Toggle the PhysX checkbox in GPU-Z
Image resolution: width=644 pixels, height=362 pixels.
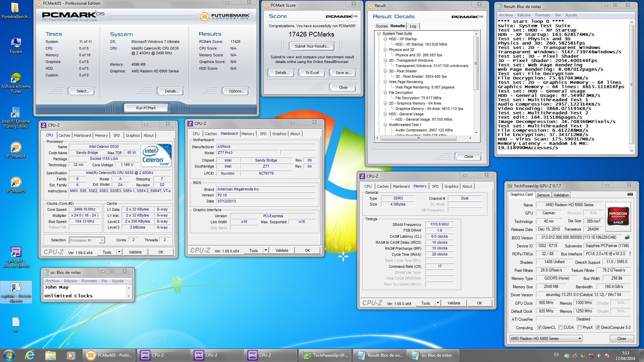579,327
